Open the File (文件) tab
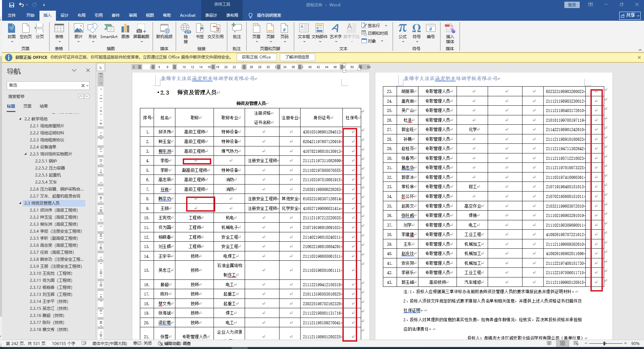This screenshot has width=644, height=349. [12, 15]
